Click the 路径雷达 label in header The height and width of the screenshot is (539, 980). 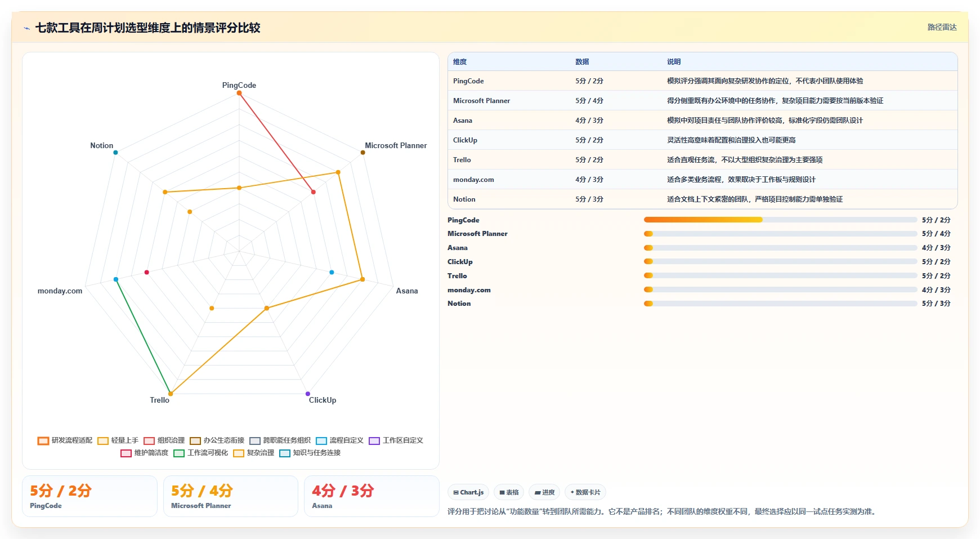(942, 27)
